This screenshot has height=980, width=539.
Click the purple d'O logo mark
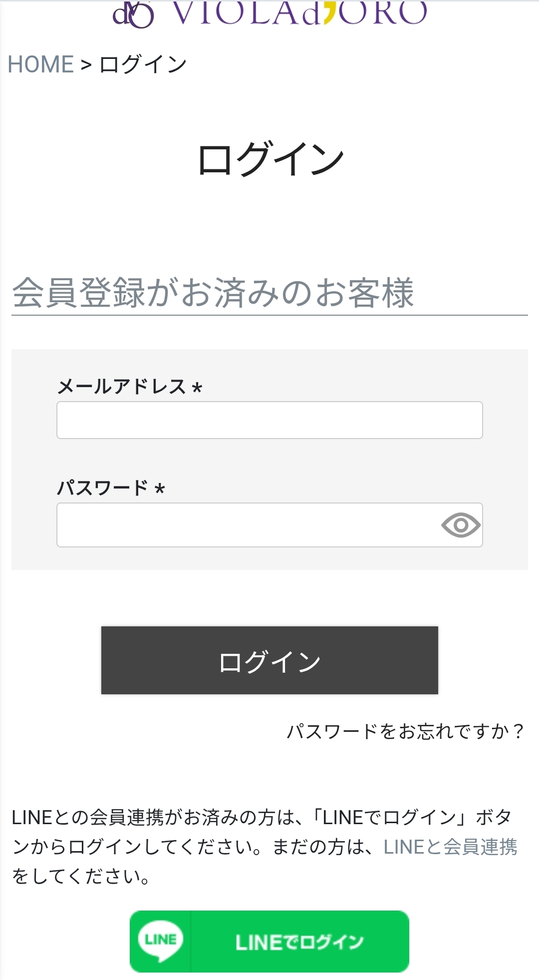coord(135,12)
